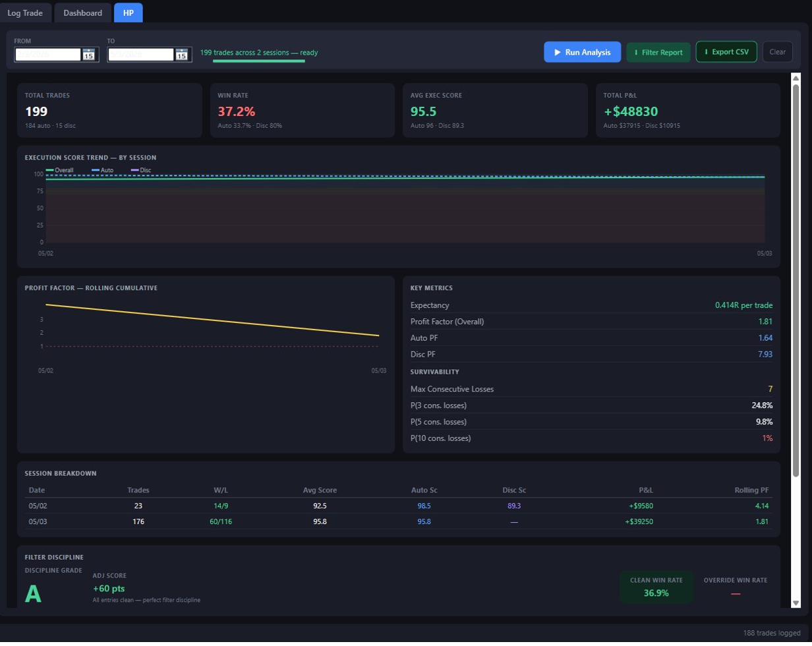Click the Auto Sc column header
Screen dimensions: 812x646
424,490
